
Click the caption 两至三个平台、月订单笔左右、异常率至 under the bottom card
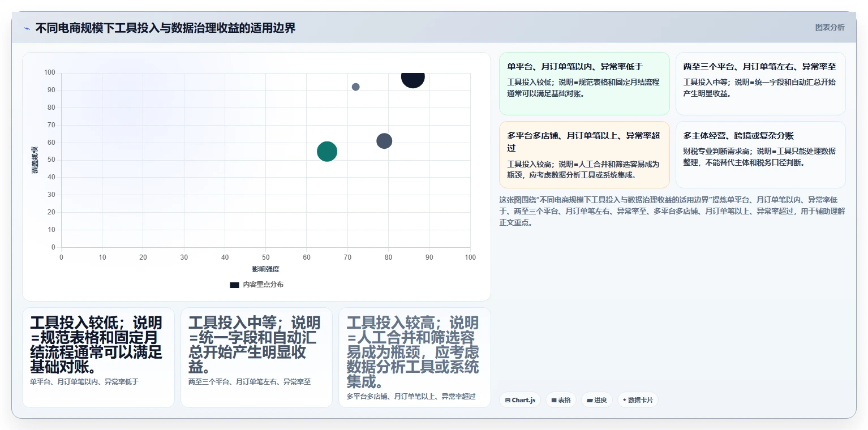click(x=250, y=382)
